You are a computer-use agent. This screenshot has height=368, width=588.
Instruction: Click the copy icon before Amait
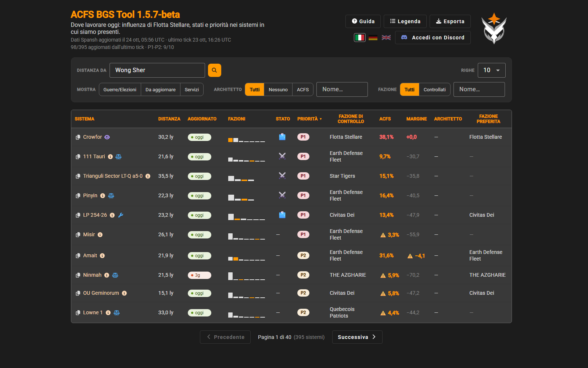[x=78, y=256]
